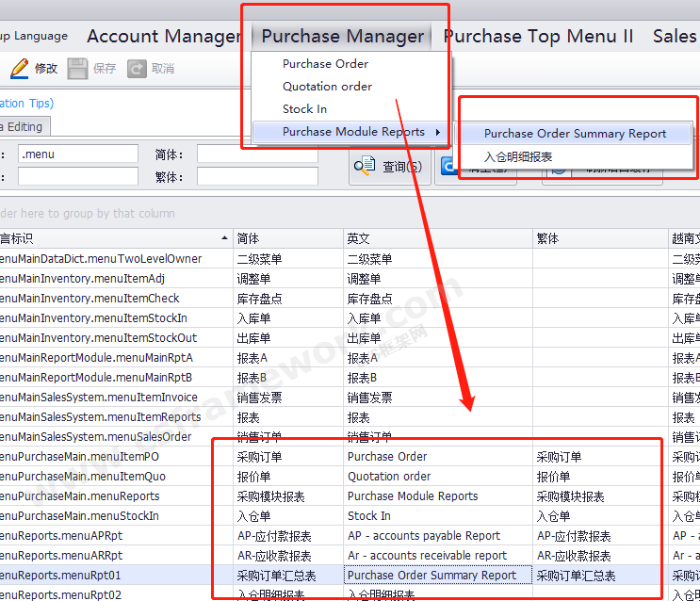Click the Cancel (取消) undo icon
The image size is (700, 601).
point(138,69)
